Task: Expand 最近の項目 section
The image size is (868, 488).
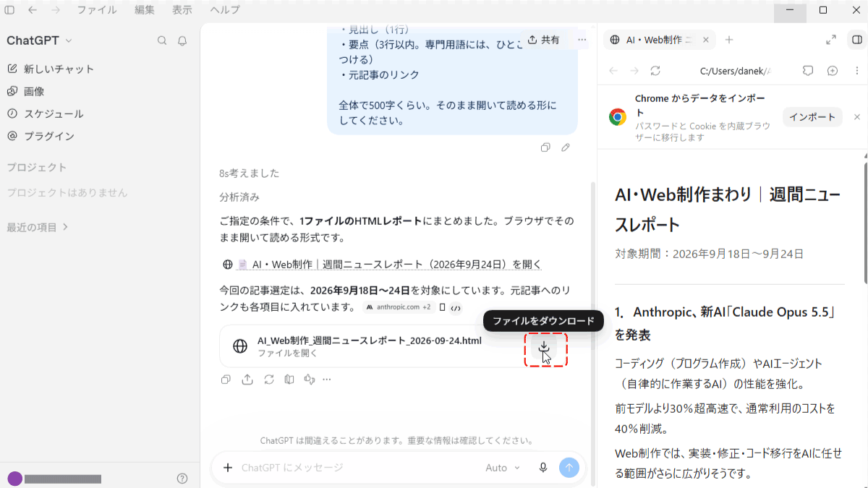Action: [37, 227]
